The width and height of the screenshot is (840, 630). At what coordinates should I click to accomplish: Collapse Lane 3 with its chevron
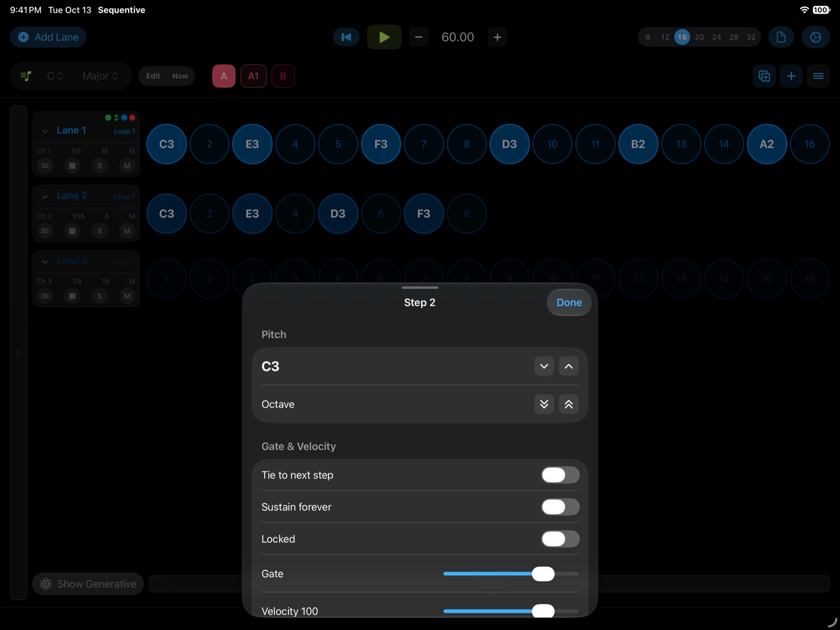(x=45, y=262)
